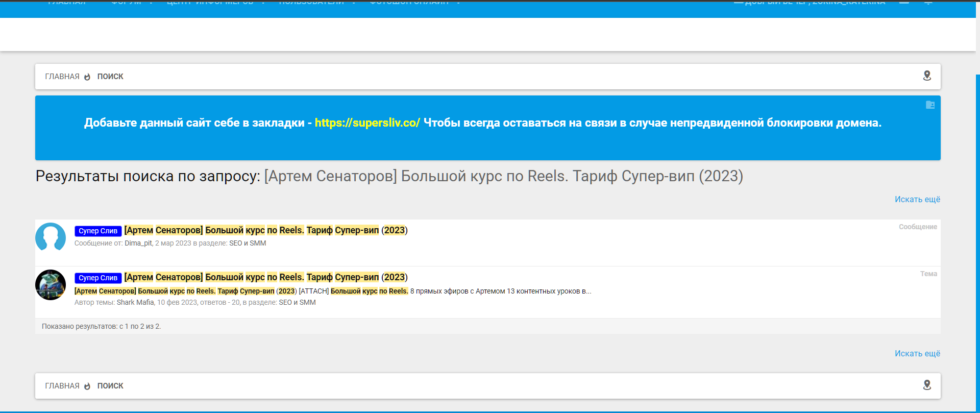Visit the Dima_pit user profile link

point(138,243)
